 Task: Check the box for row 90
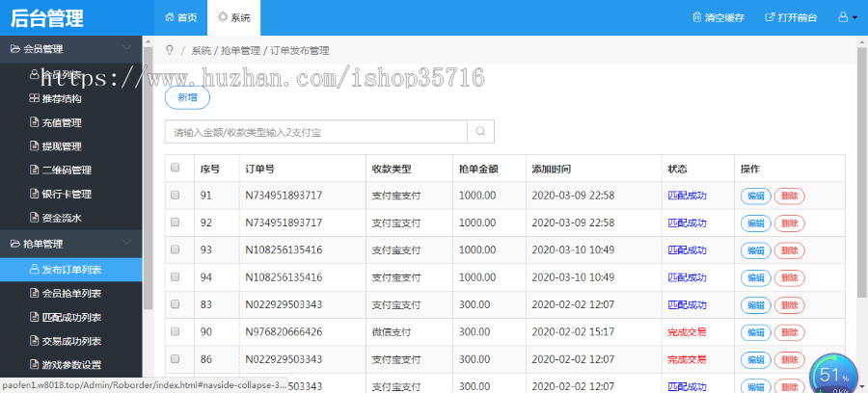[x=175, y=331]
